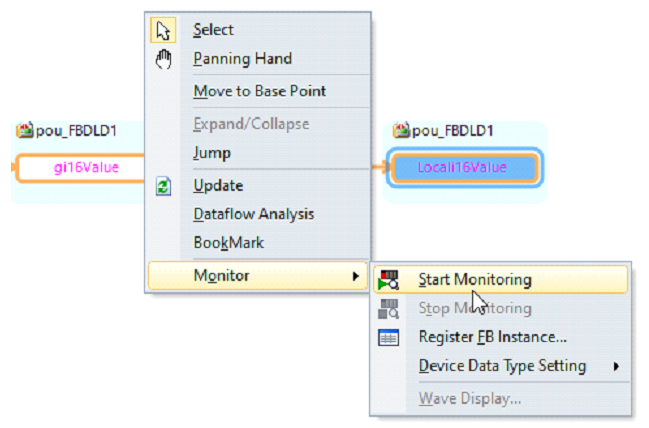Open Dataflow Analysis
The image size is (649, 428).
254,214
